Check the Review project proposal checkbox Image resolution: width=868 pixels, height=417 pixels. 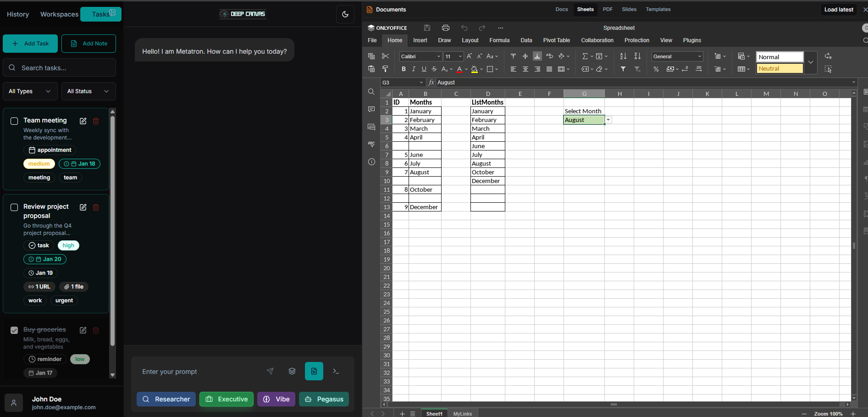point(14,207)
